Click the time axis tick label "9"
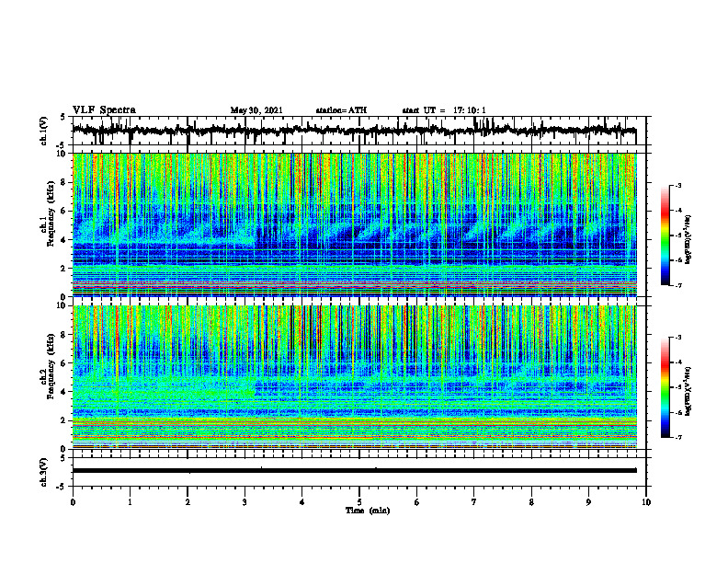 [588, 502]
